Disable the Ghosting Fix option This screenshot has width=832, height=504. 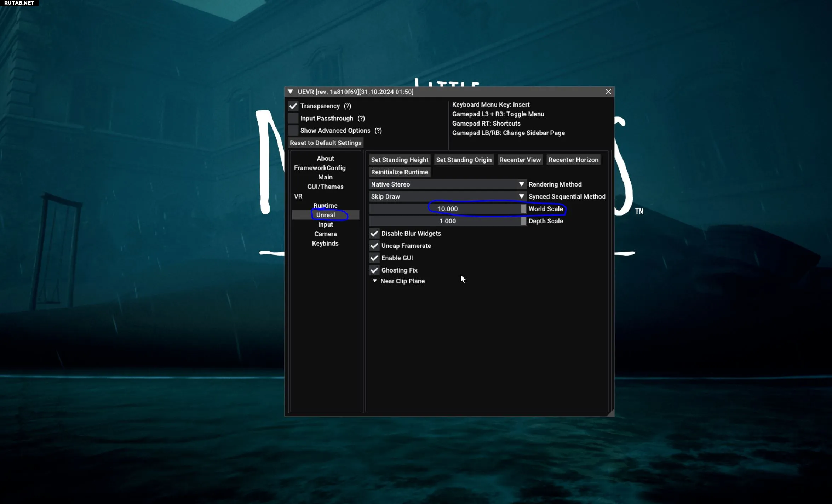tap(374, 270)
